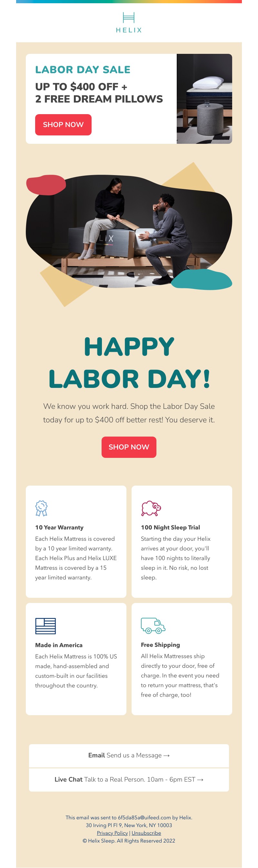
Task: Click the Unsubscribe link in footer
Action: [x=146, y=833]
